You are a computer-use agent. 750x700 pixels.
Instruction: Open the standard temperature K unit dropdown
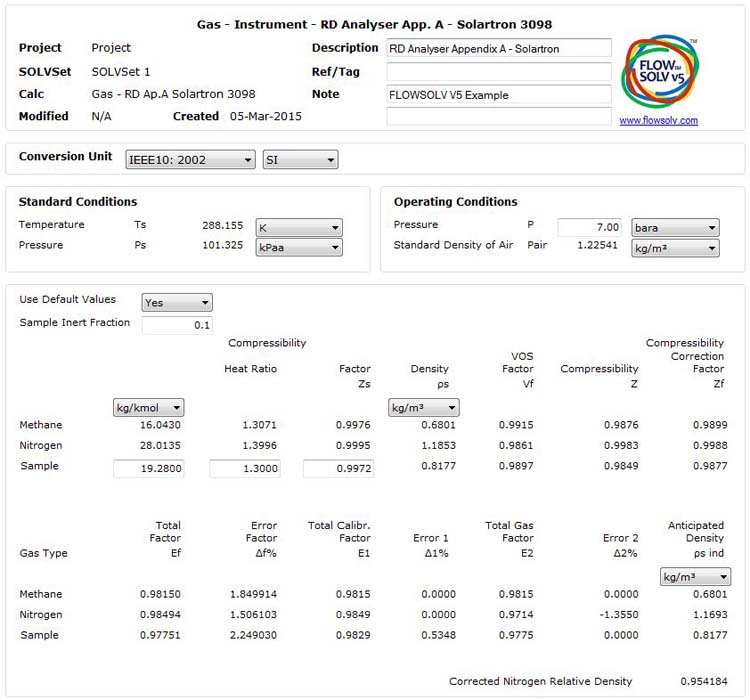click(299, 228)
